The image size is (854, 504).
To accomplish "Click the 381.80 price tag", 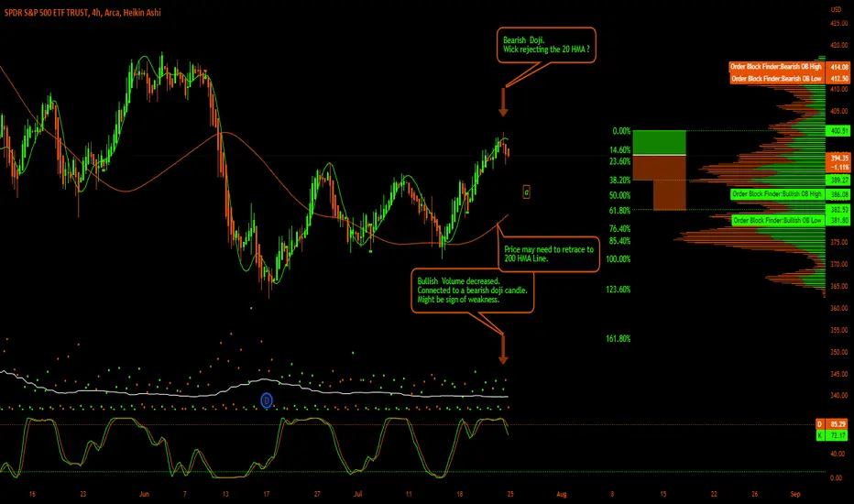I will (x=838, y=221).
